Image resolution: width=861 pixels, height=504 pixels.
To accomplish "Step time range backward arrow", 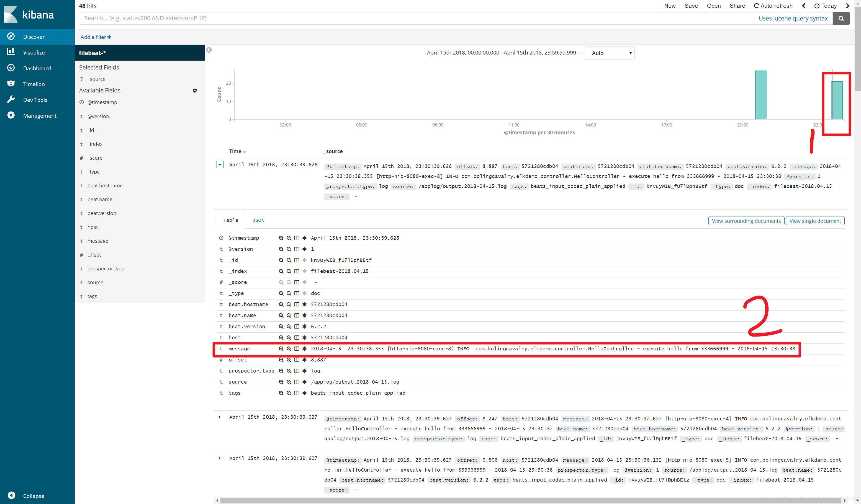I will (804, 6).
